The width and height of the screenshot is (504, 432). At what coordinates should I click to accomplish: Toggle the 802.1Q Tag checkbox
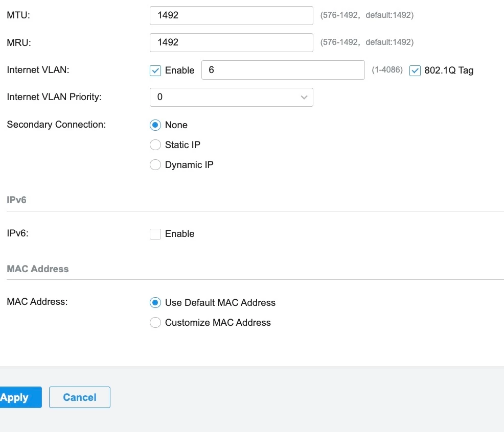415,70
